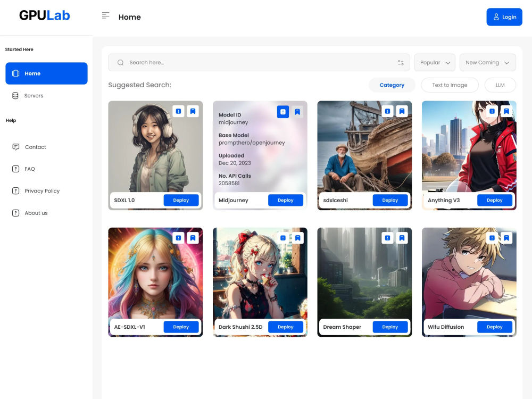Deploy the Dream Shaper model
532x399 pixels.
pos(390,327)
